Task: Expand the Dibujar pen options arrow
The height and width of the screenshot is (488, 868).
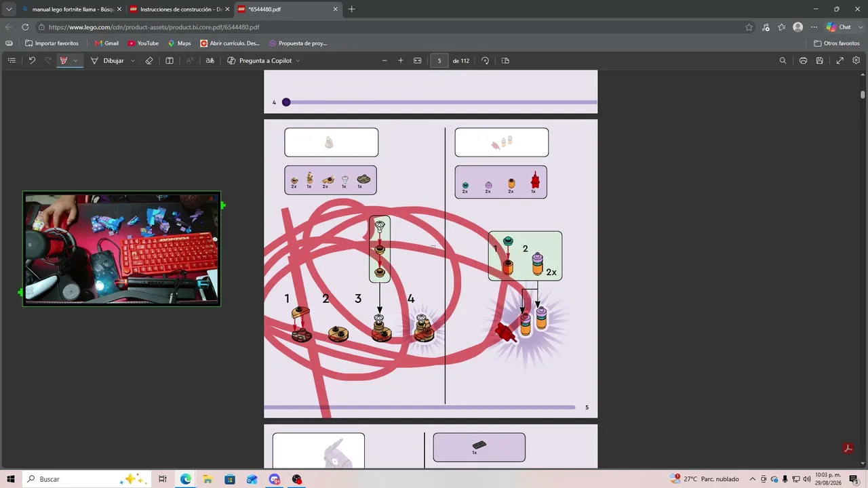Action: (132, 60)
